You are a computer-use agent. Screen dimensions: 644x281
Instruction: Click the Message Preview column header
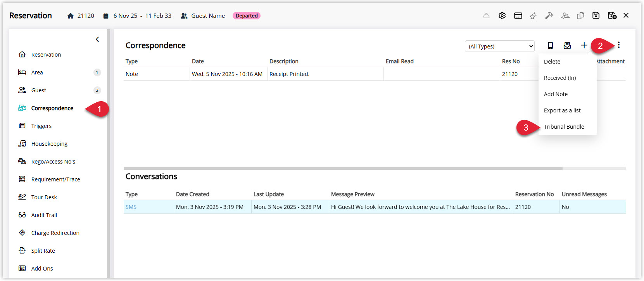coord(353,194)
